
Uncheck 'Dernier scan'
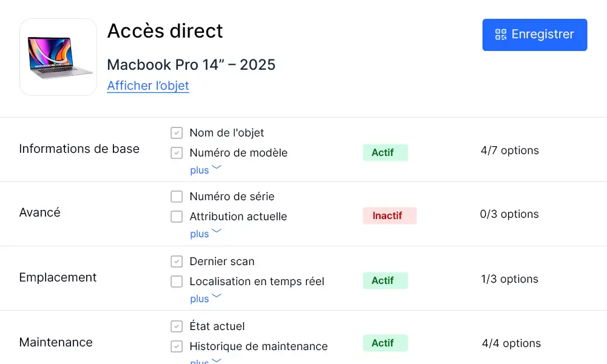[176, 261]
